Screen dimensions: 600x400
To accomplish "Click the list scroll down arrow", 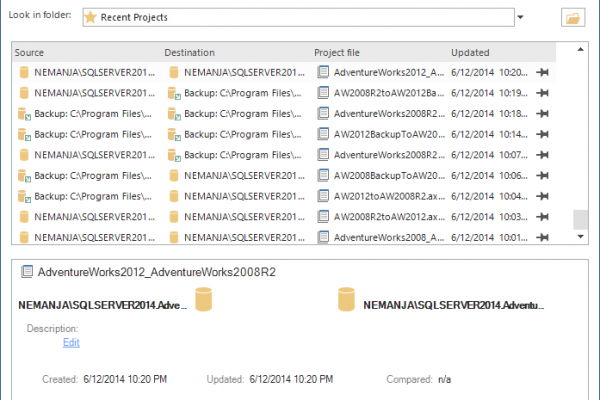I will (x=580, y=237).
